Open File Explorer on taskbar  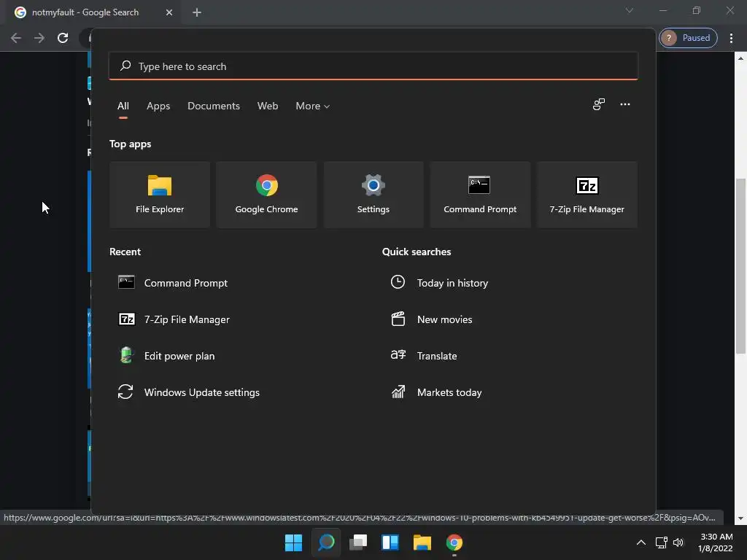pyautogui.click(x=422, y=542)
